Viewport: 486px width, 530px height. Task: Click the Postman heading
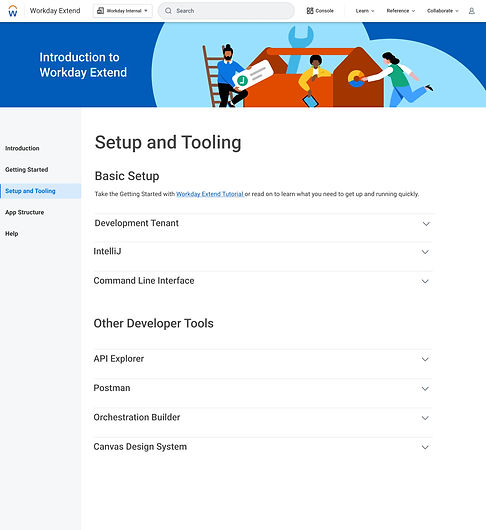[112, 388]
